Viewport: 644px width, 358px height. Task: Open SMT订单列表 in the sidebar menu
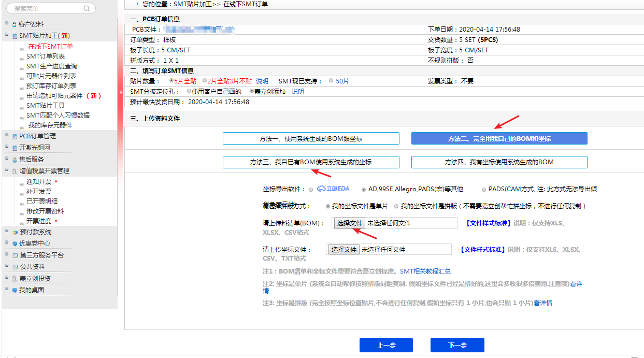[x=46, y=56]
